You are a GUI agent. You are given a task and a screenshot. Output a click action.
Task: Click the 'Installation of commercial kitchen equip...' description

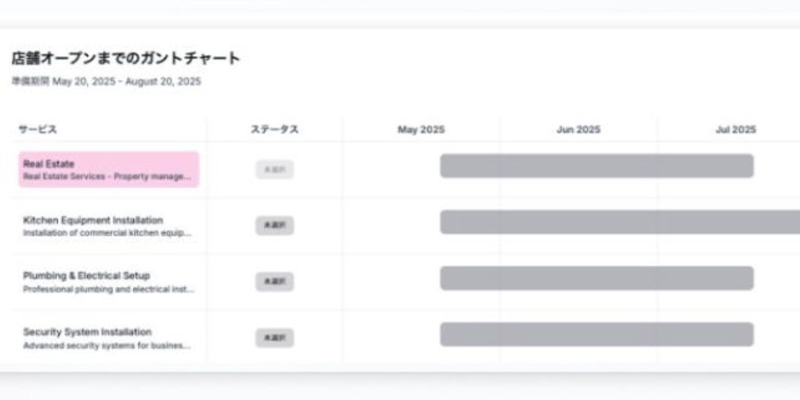[106, 233]
